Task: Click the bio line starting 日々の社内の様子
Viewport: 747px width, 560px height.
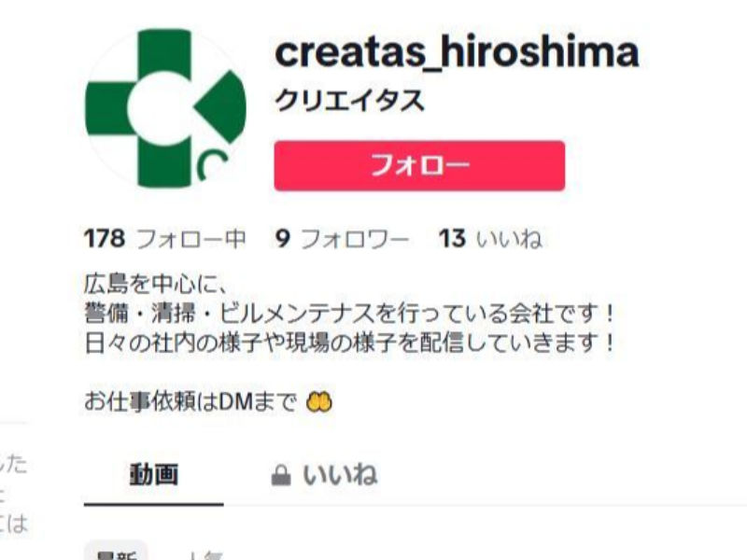Action: click(350, 343)
